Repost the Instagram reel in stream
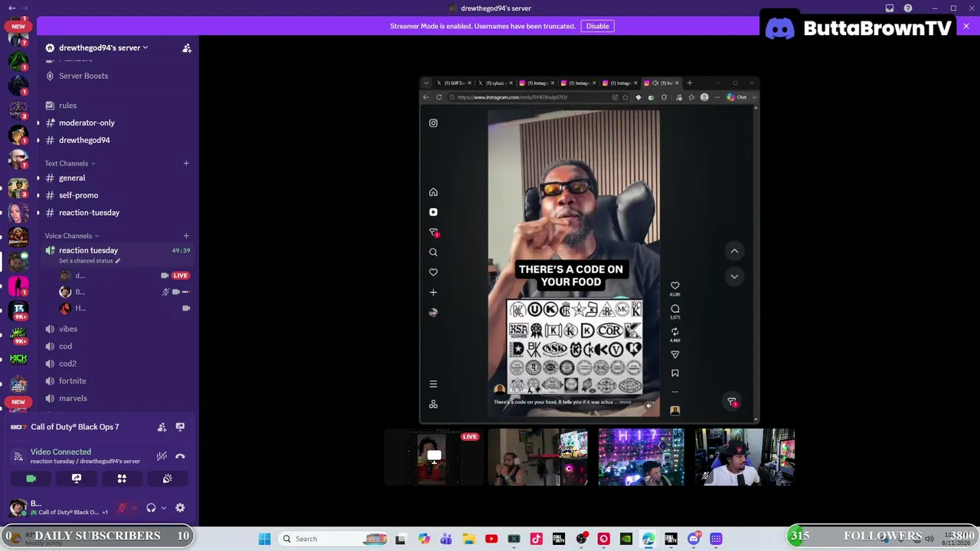This screenshot has width=980, height=551. tap(675, 331)
